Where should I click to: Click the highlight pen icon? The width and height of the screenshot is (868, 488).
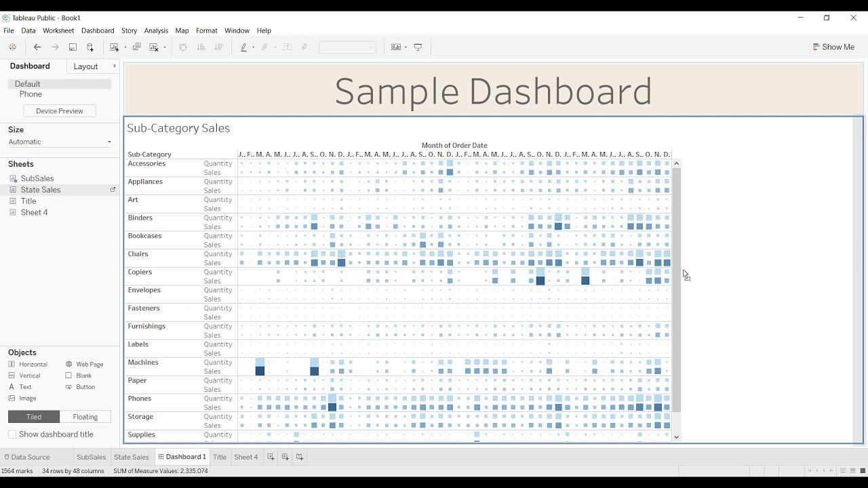[243, 47]
